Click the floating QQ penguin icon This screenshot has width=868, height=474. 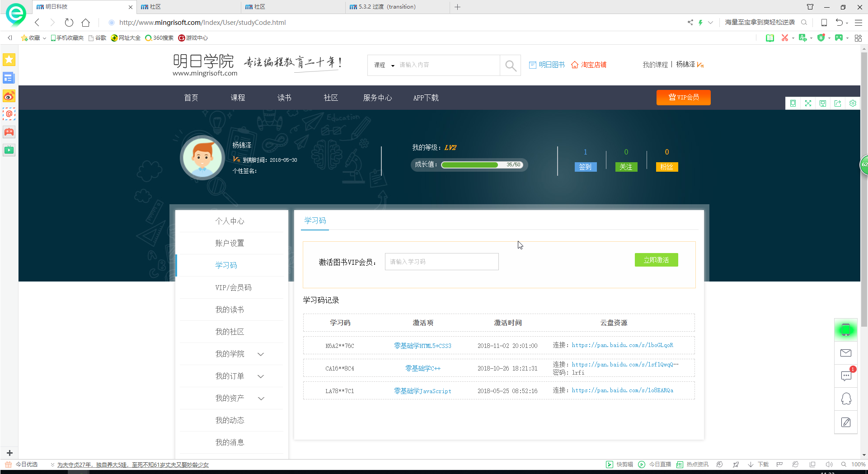tap(846, 399)
